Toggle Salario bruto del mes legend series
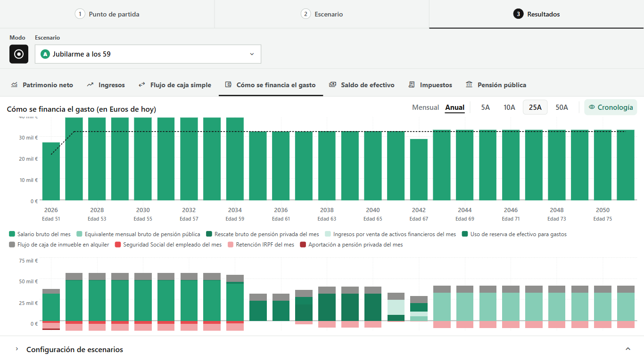This screenshot has height=362, width=644. tap(40, 234)
